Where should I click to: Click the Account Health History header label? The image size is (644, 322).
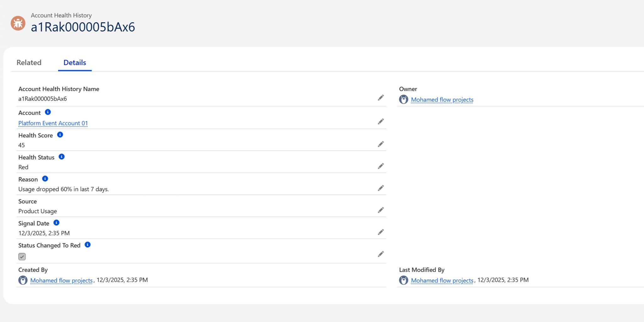61,15
